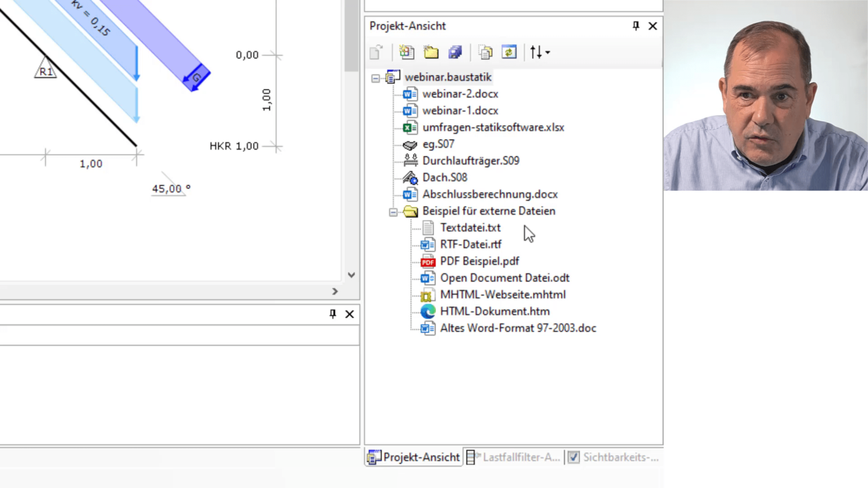Click the drawing's vertical scrollbar down arrow
This screenshot has width=868, height=488.
(x=351, y=275)
